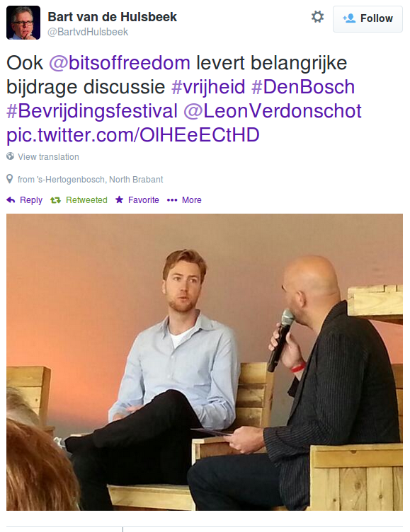Click the Bart van de Hulsbeek display name
Screen dimensions: 410x532
click(x=112, y=17)
